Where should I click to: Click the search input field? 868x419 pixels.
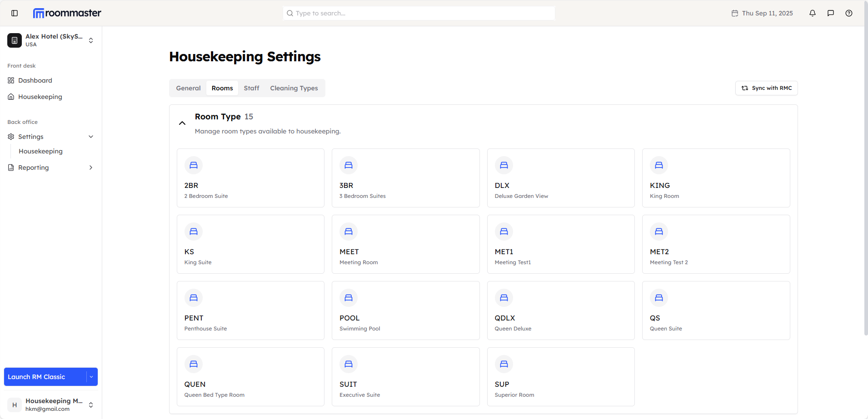pos(419,13)
